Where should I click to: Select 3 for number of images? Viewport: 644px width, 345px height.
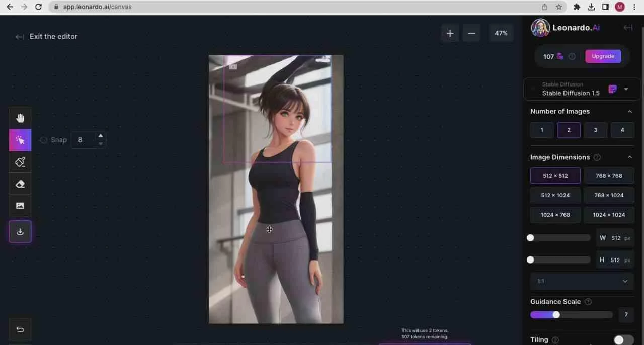[x=595, y=130]
